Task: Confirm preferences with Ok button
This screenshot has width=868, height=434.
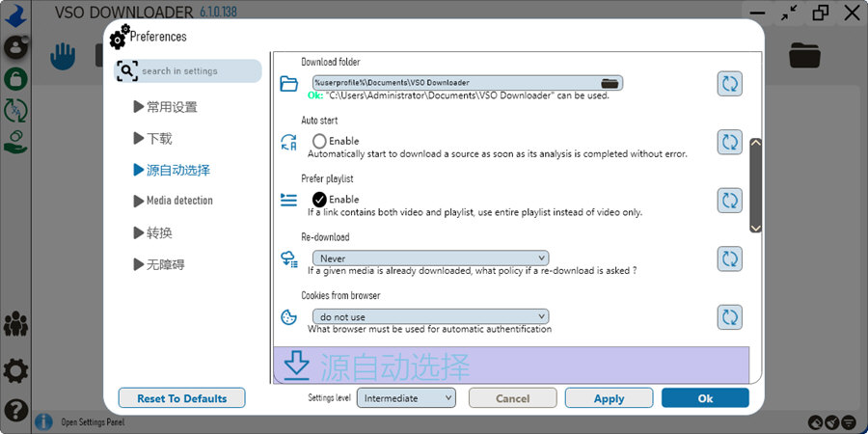Action: pyautogui.click(x=705, y=398)
